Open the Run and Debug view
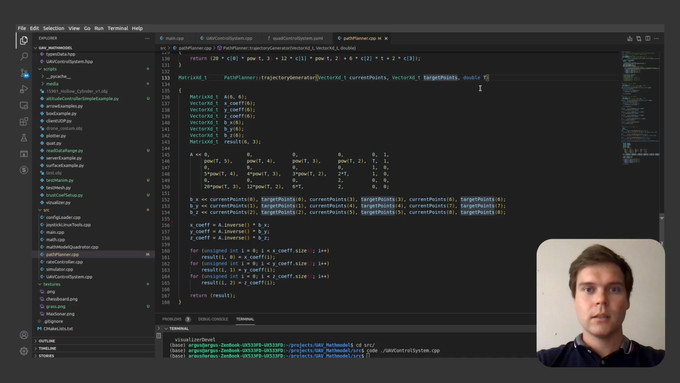Image resolution: width=680 pixels, height=383 pixels. pyautogui.click(x=24, y=89)
